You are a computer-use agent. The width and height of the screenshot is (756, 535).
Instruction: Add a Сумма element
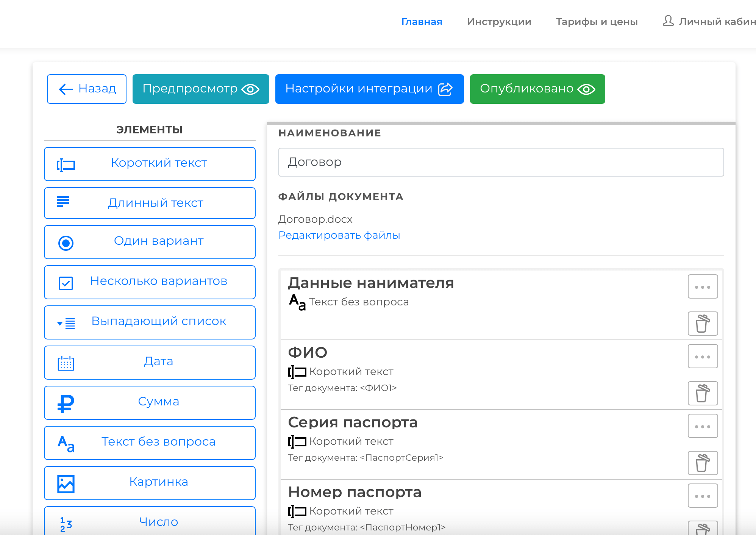(150, 403)
